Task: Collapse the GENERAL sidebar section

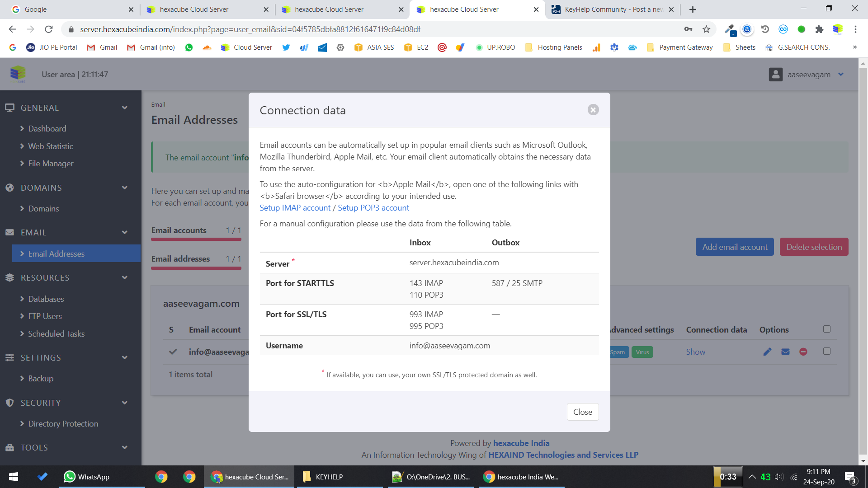Action: click(x=124, y=108)
